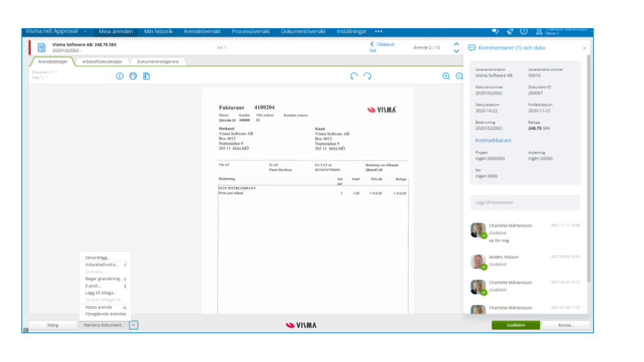
Task: Click Anders Nilsson's avatar
Action: coord(478,261)
